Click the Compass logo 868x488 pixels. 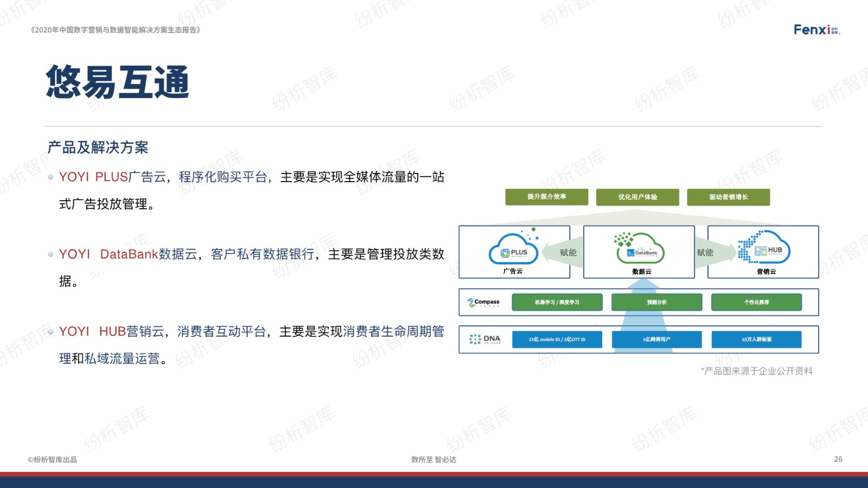click(x=483, y=302)
